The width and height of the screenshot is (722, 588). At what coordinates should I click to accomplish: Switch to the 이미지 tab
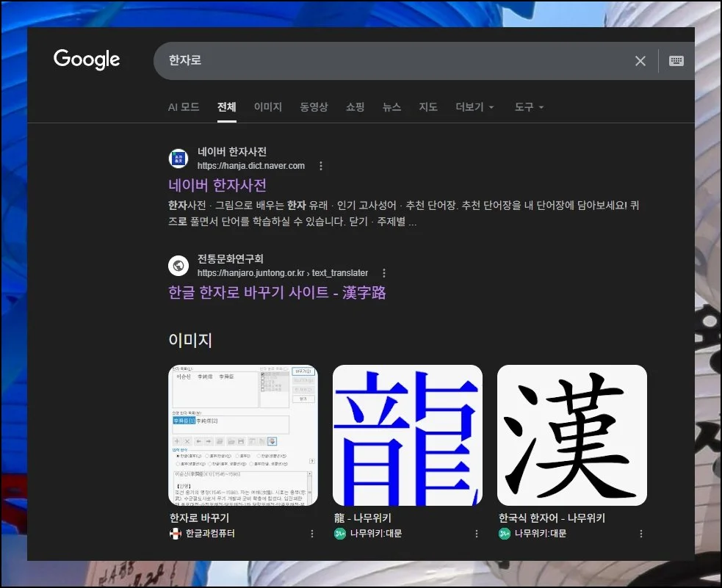(x=268, y=106)
